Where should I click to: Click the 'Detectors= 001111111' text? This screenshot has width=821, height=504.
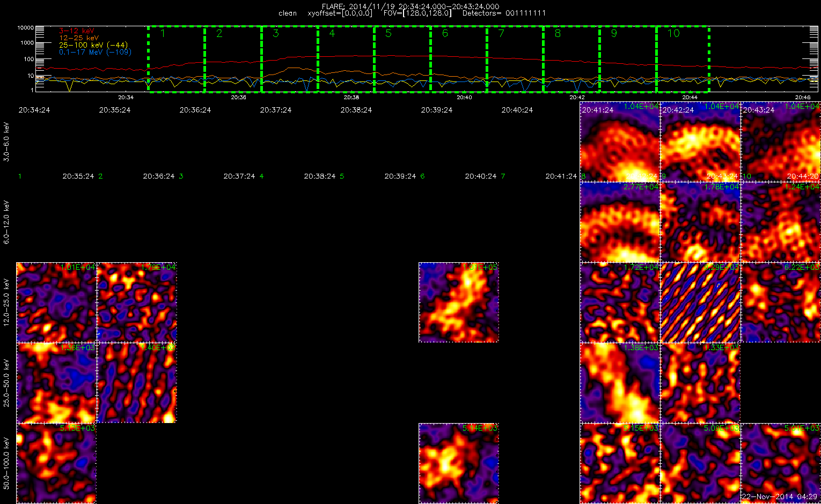(504, 13)
